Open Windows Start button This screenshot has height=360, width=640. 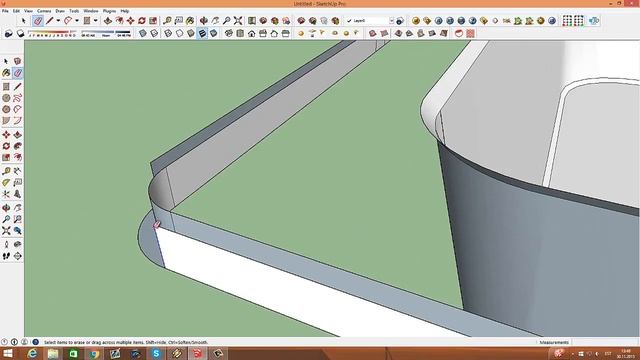pyautogui.click(x=8, y=353)
